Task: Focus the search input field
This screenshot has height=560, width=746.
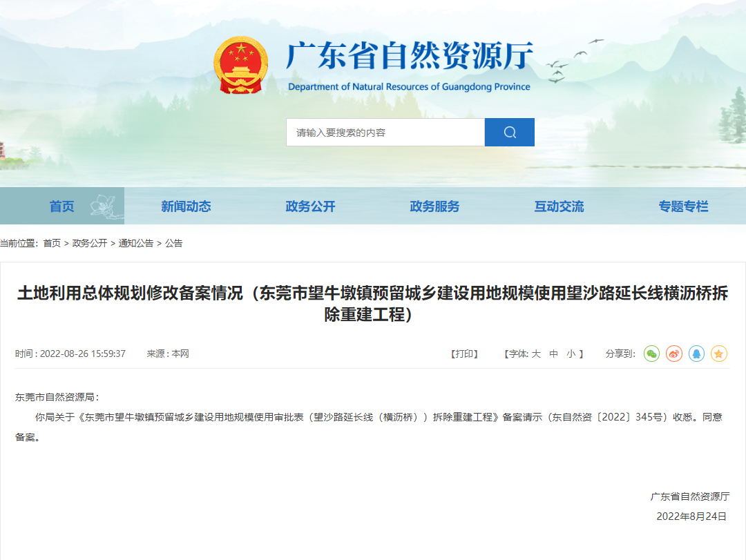Action: (x=385, y=133)
